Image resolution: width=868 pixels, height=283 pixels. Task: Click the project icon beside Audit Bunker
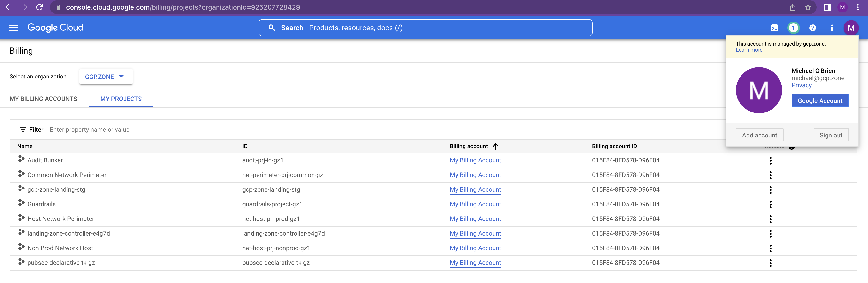(x=21, y=159)
